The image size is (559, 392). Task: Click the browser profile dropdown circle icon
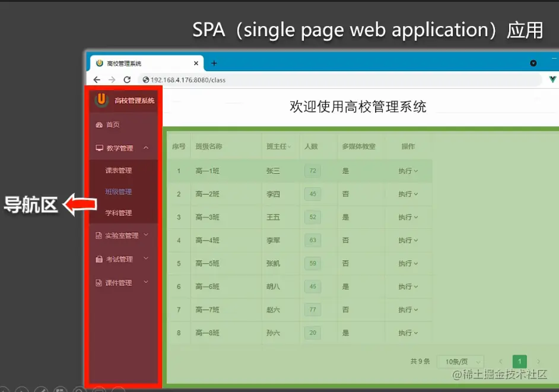pyautogui.click(x=533, y=63)
